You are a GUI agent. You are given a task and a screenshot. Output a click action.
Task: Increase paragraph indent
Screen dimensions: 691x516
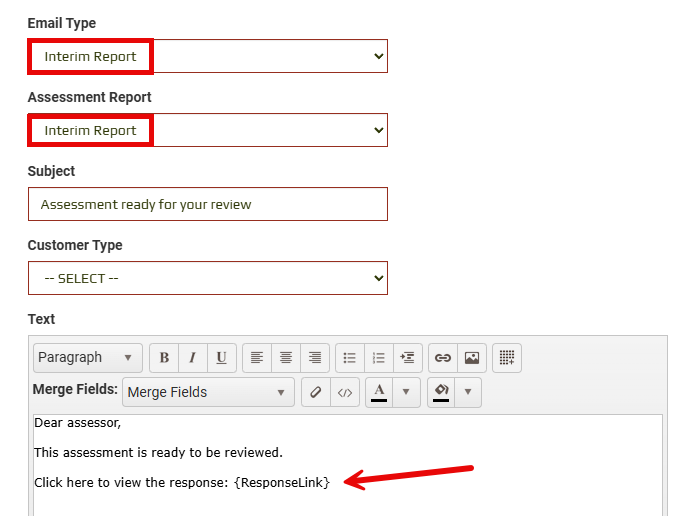point(407,358)
